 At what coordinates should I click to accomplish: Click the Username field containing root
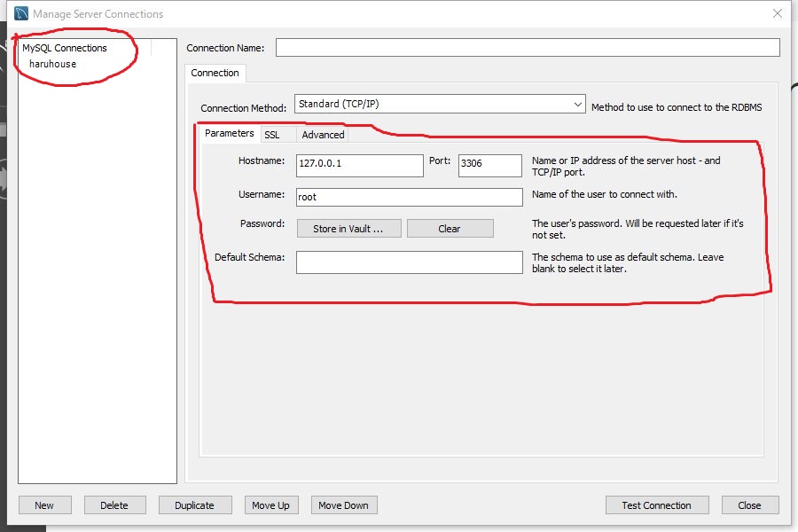click(409, 197)
